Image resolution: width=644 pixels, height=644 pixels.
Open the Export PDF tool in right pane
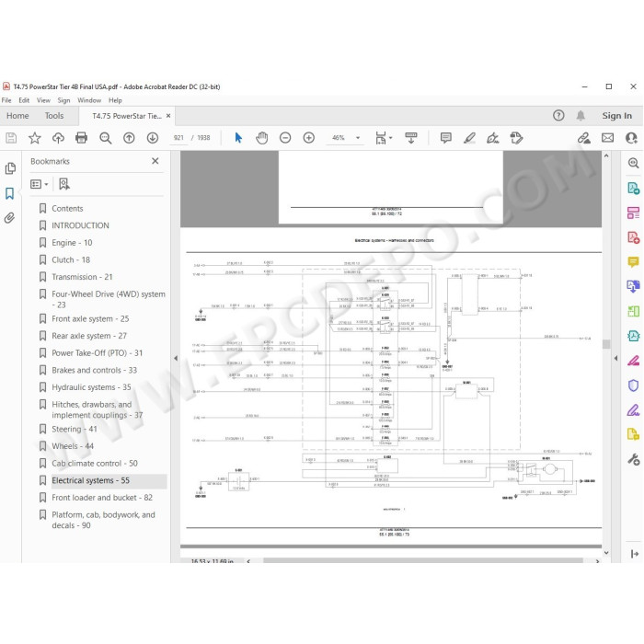[x=633, y=189]
